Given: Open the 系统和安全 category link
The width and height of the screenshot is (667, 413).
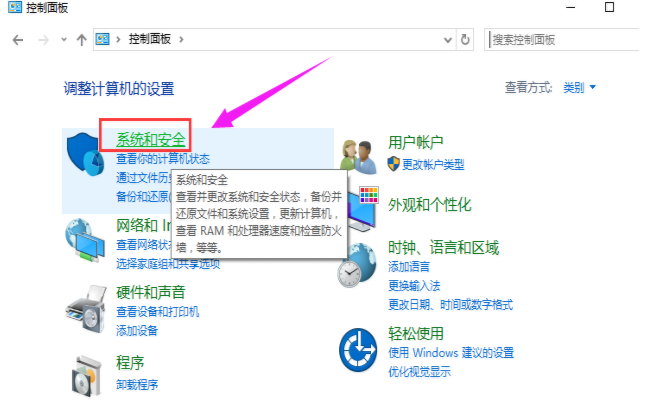Looking at the screenshot, I should [x=151, y=140].
